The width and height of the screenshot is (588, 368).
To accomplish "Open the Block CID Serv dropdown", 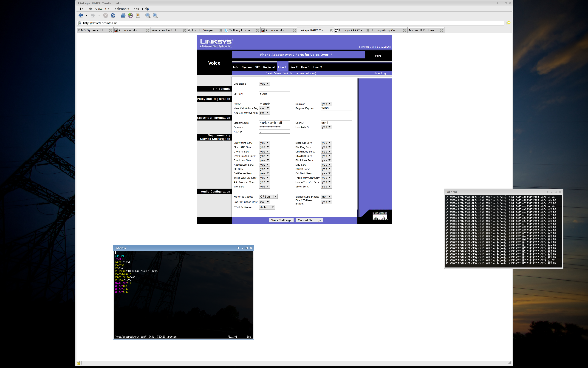I will pyautogui.click(x=326, y=143).
